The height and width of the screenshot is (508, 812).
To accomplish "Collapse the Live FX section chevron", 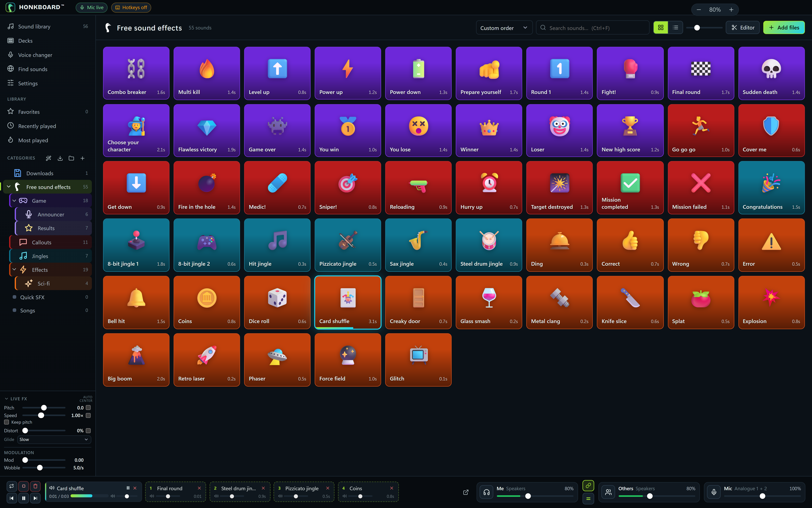I will tap(6, 399).
